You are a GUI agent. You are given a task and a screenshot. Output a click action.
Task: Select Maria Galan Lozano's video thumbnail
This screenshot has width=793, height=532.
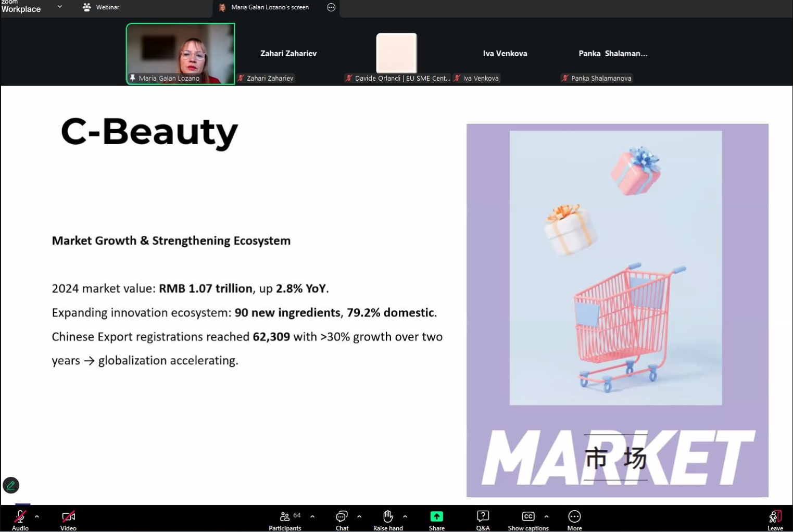point(180,54)
